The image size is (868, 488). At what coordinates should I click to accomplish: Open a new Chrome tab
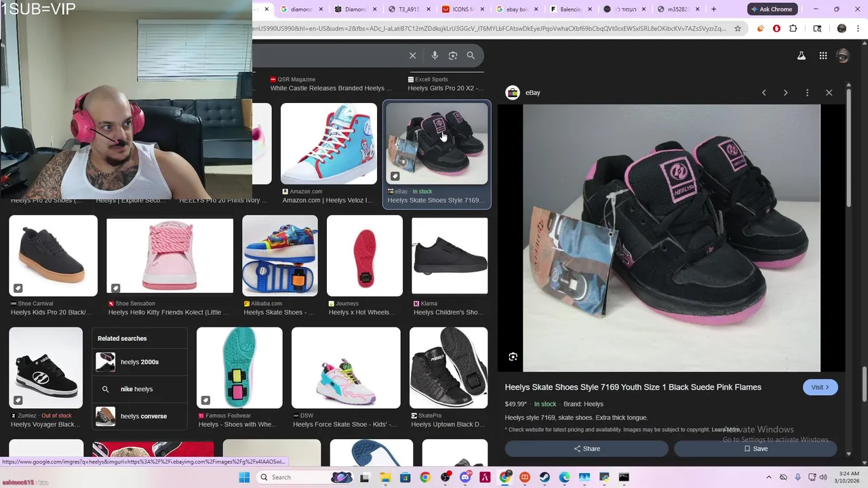pyautogui.click(x=713, y=9)
